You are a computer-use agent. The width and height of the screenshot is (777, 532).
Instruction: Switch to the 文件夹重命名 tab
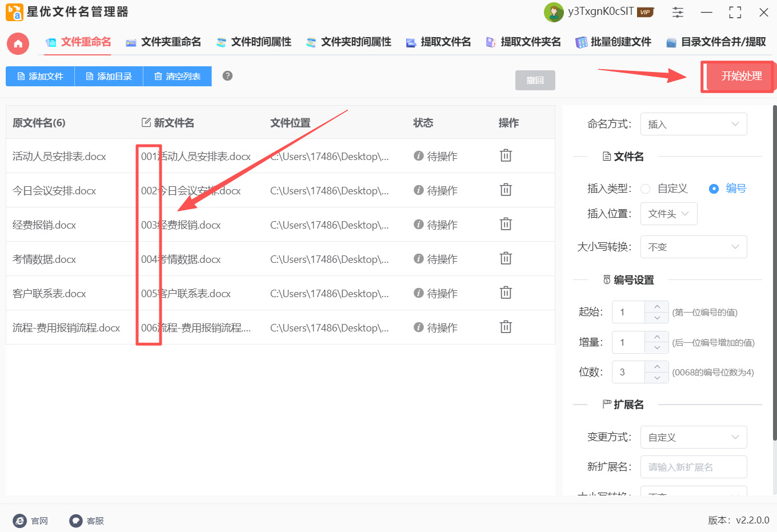[x=163, y=42]
